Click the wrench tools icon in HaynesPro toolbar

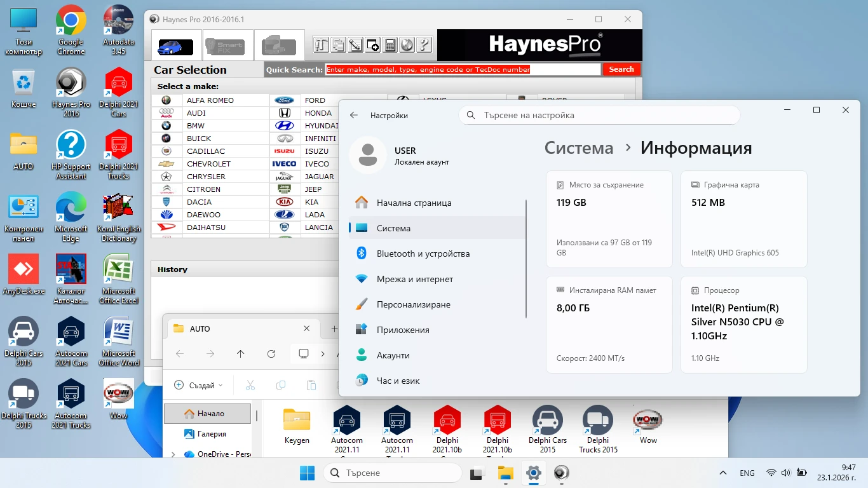pyautogui.click(x=322, y=45)
